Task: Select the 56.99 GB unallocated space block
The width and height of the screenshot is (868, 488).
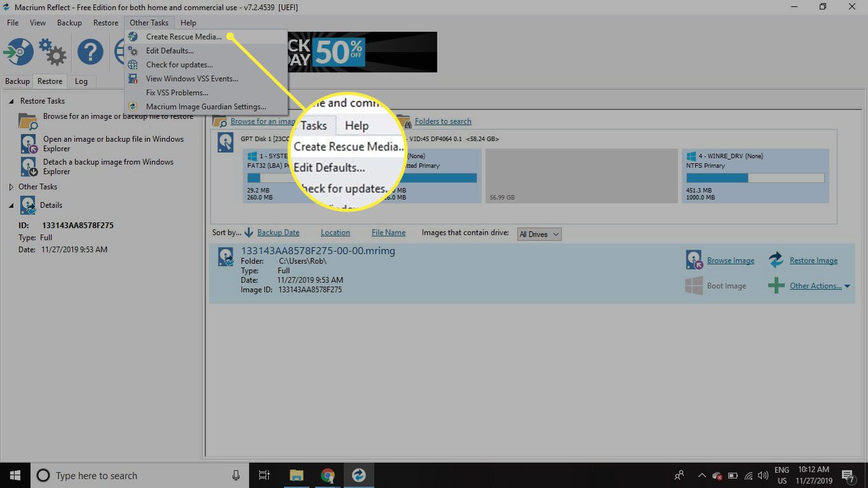Action: click(x=581, y=176)
